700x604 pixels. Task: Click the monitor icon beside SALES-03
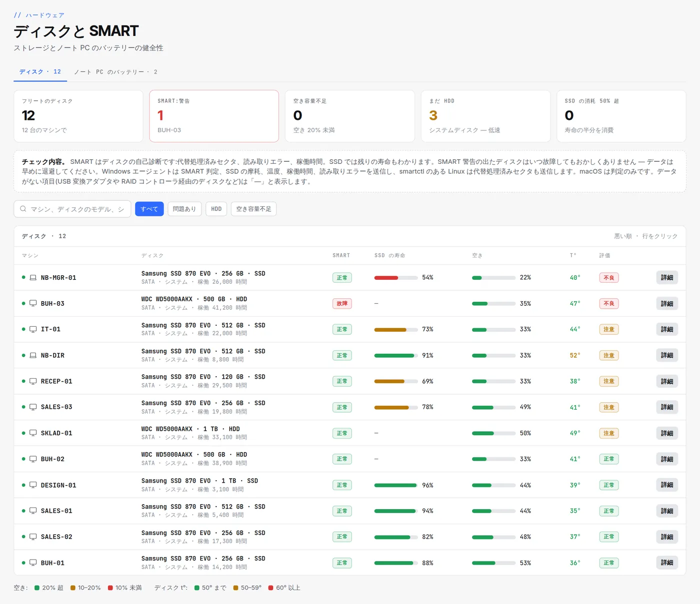33,407
